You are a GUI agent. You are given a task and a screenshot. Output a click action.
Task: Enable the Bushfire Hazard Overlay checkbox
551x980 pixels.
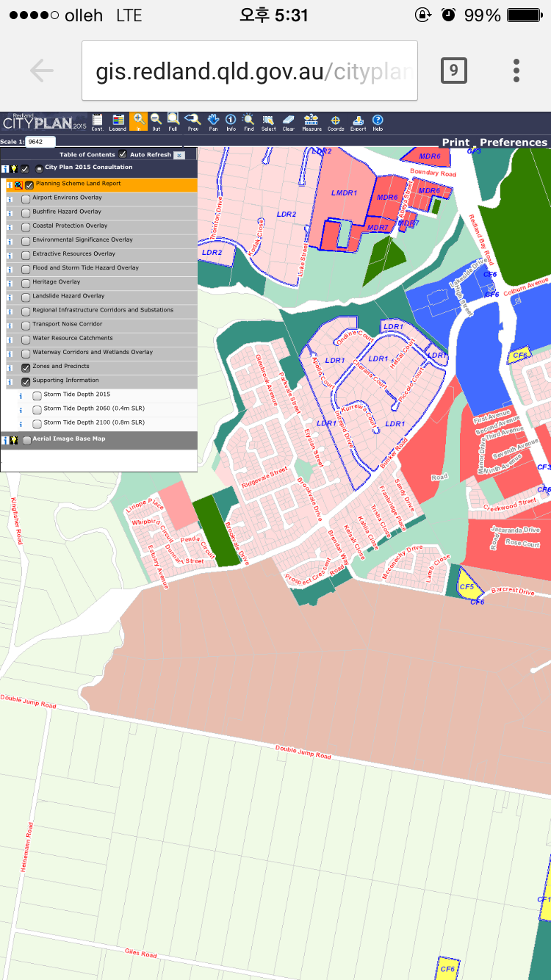click(x=26, y=212)
